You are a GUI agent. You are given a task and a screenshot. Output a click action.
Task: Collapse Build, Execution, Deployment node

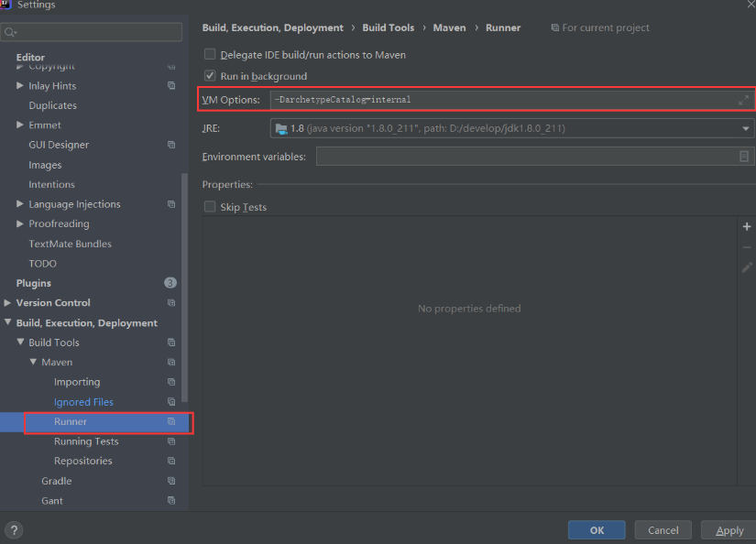click(7, 321)
